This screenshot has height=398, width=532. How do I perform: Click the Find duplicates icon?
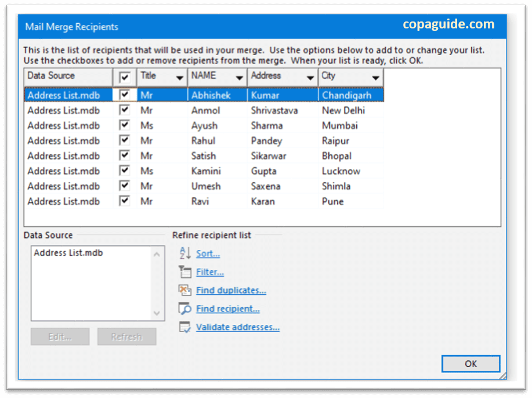point(184,290)
